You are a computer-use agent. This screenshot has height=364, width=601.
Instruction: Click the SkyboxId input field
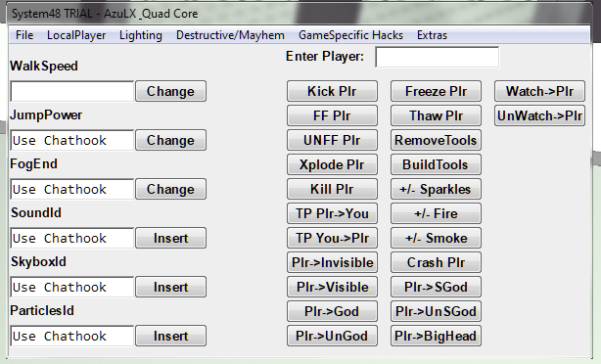[x=72, y=287]
